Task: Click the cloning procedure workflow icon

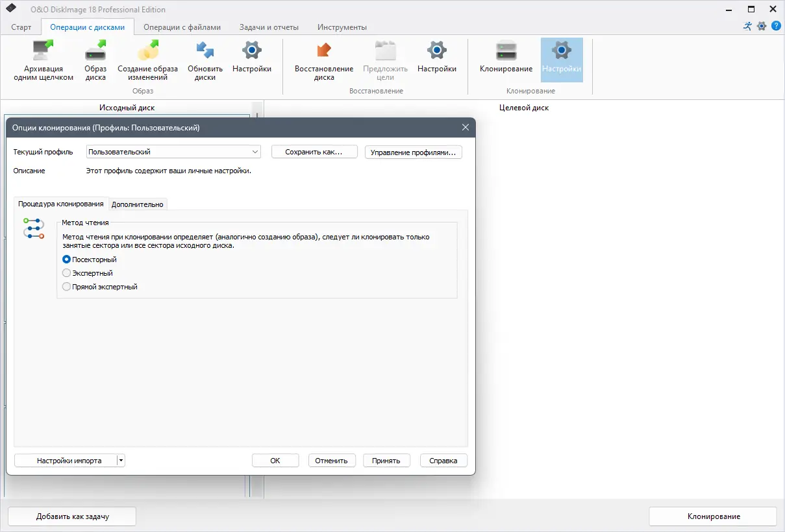Action: tap(33, 228)
